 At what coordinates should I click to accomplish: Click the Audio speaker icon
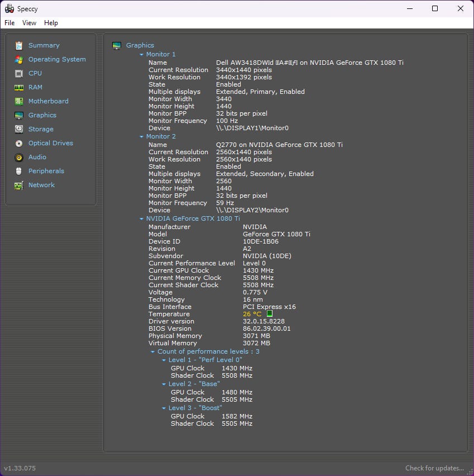[19, 157]
